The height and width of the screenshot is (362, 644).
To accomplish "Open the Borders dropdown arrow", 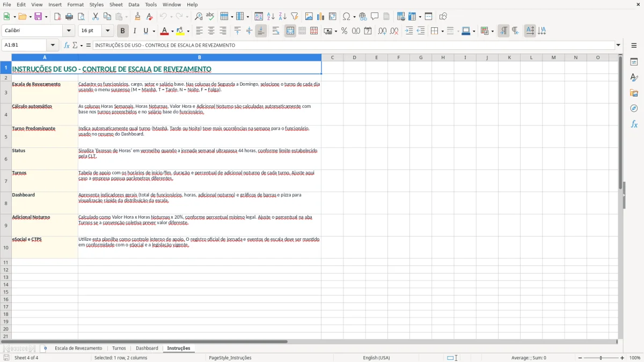I will 442,31.
